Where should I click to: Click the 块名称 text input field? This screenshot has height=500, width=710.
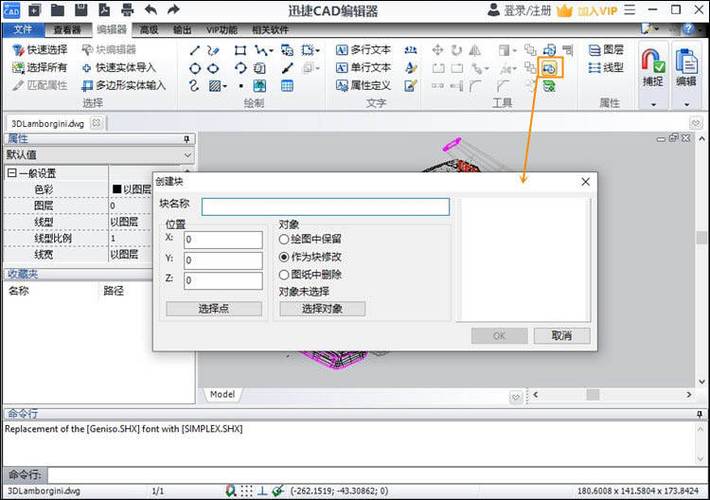click(x=325, y=207)
